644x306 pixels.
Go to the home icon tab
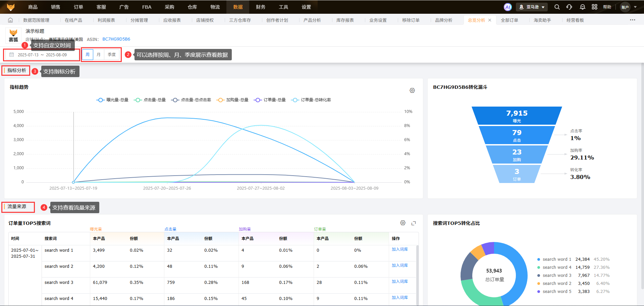[10, 20]
